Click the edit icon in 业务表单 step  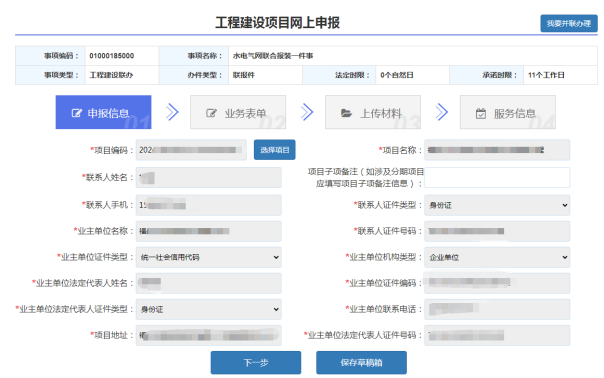click(x=211, y=113)
